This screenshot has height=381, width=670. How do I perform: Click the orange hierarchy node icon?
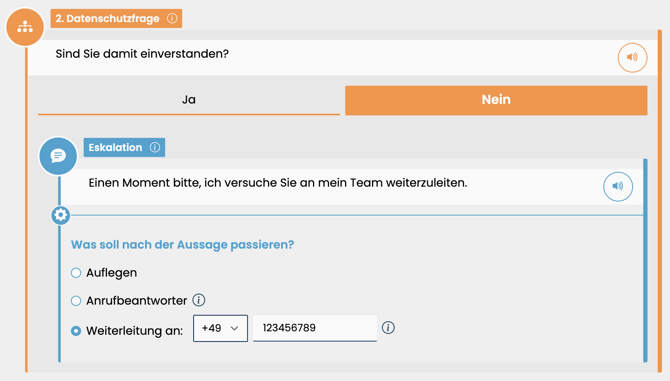point(25,27)
